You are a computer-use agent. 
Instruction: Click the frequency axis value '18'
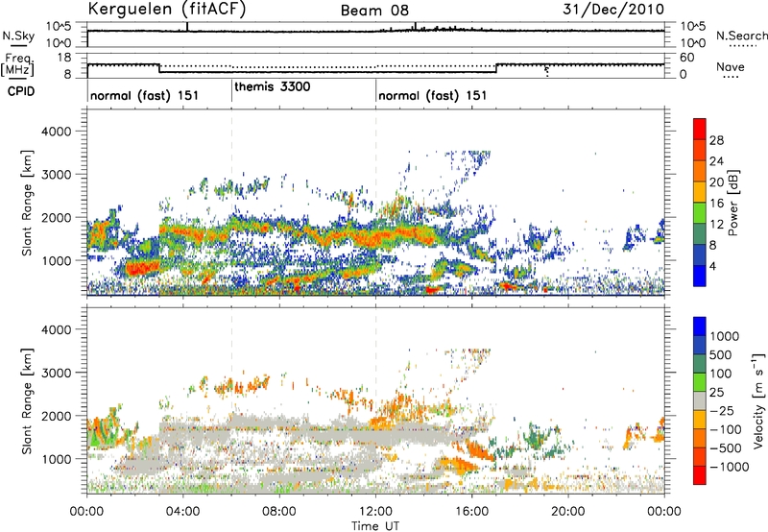64,58
